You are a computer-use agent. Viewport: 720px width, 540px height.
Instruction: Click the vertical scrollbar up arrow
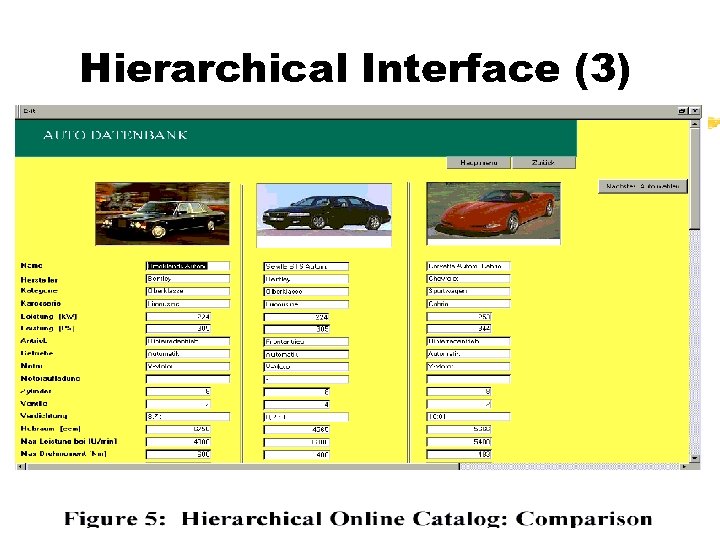click(x=695, y=124)
